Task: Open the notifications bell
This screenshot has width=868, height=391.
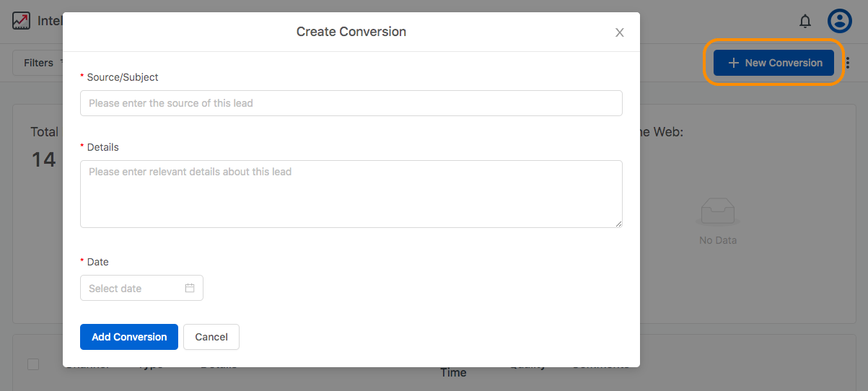Action: point(805,22)
